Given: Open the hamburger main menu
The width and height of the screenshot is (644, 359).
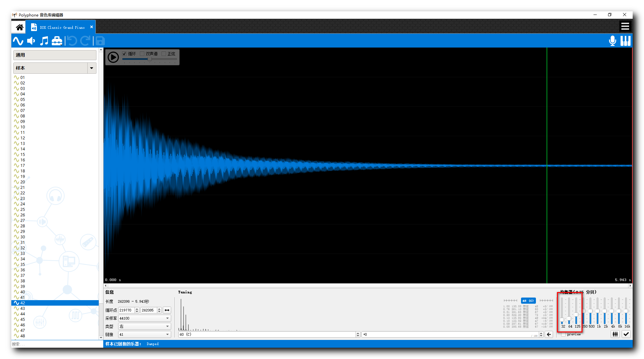Looking at the screenshot, I should (x=625, y=27).
